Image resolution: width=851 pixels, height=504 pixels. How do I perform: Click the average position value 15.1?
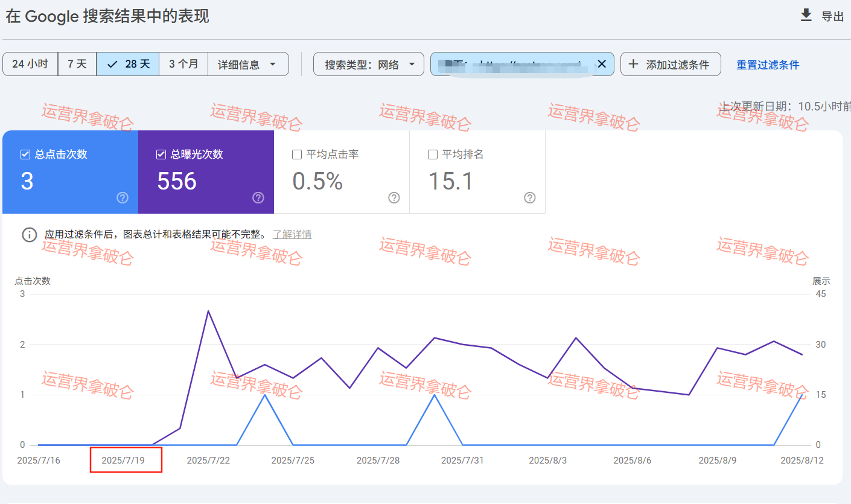coord(451,181)
